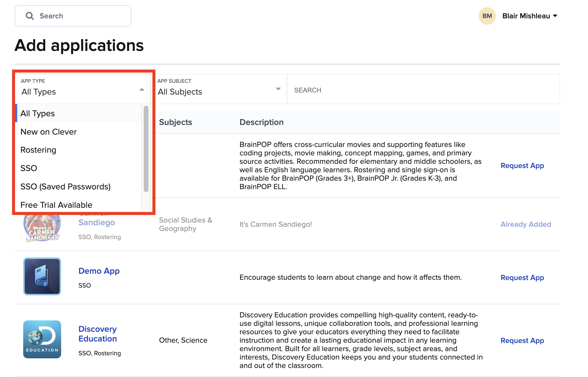Screen dimensions: 588x377
Task: Select the All Types option
Action: (x=38, y=113)
